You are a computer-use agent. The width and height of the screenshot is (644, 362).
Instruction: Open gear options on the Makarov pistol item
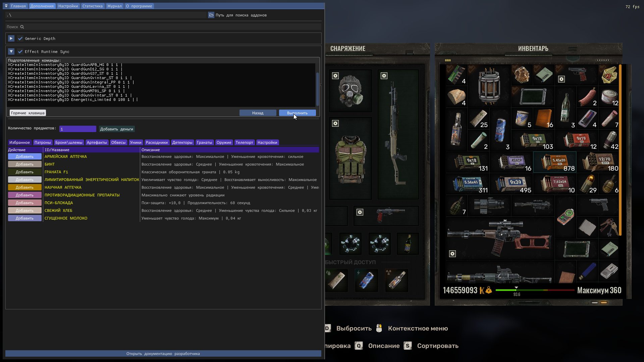tap(561, 79)
